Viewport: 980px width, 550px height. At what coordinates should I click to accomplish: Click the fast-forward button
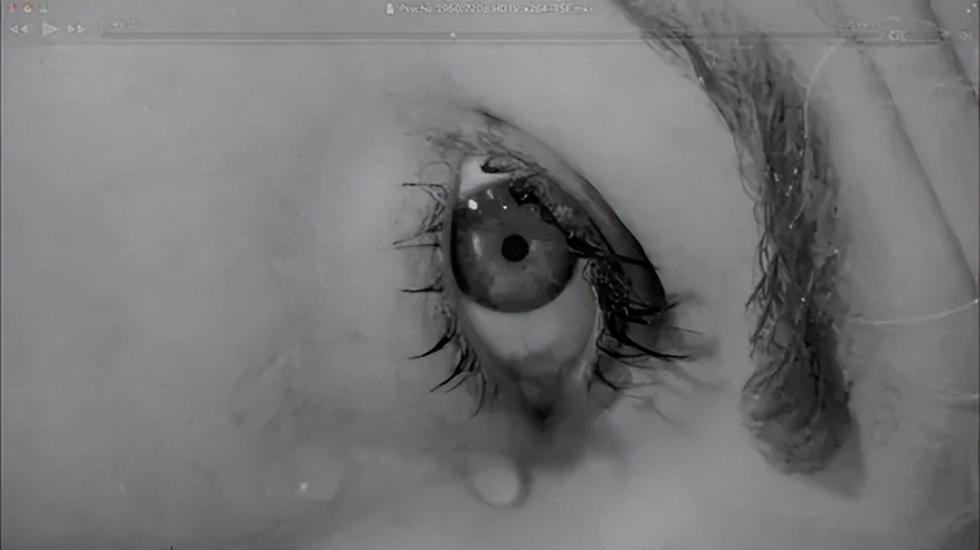pos(76,29)
